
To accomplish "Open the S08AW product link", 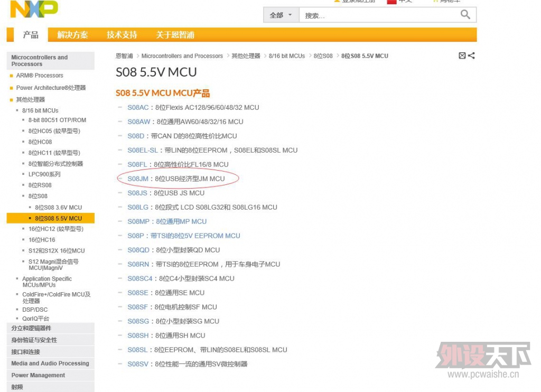I will click(x=139, y=122).
